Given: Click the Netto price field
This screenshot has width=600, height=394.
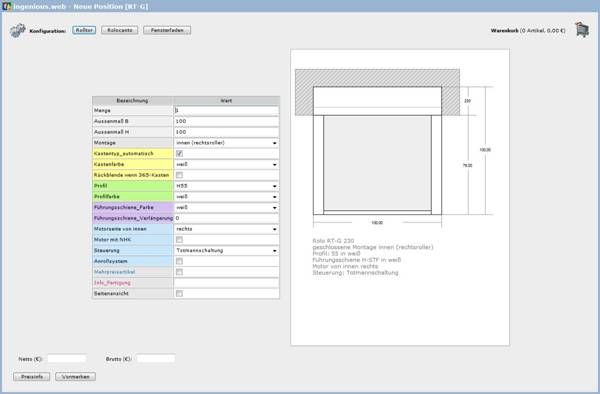Looking at the screenshot, I should (x=67, y=359).
